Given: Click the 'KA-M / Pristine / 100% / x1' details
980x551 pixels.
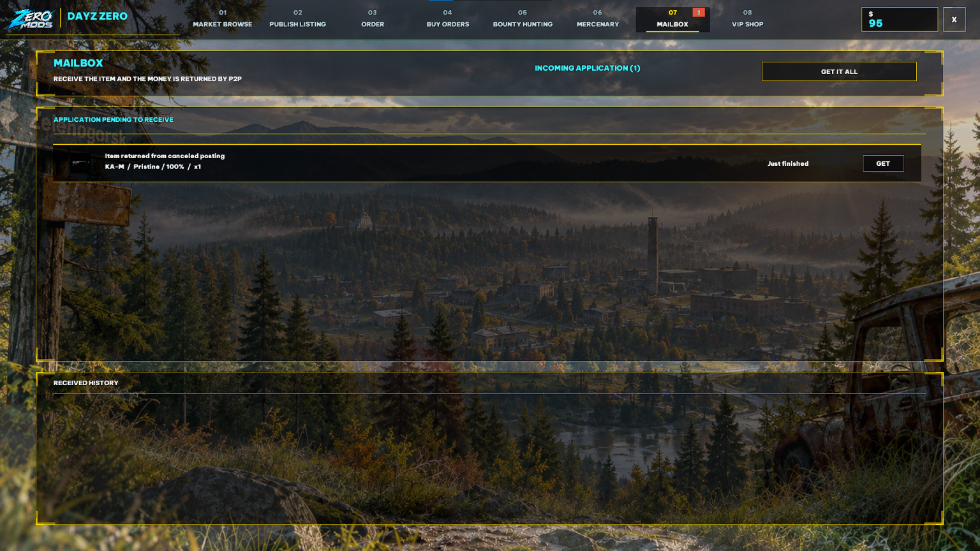Looking at the screenshot, I should coord(153,166).
